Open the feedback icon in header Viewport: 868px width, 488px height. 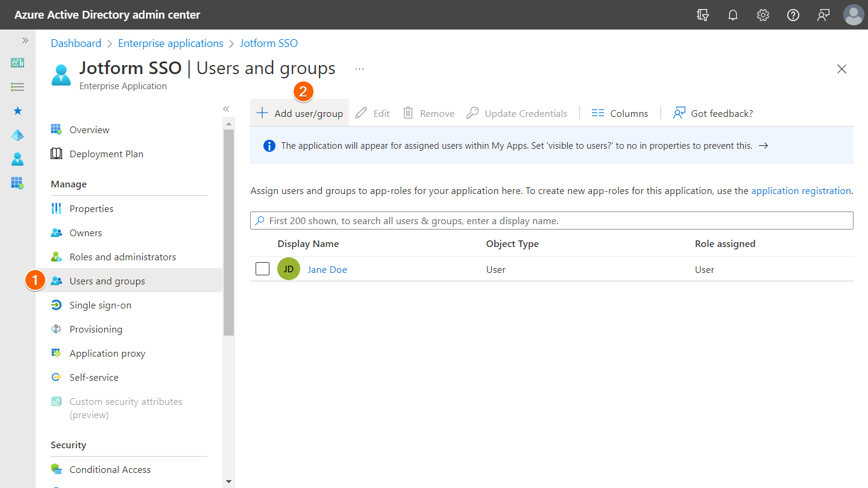click(823, 15)
